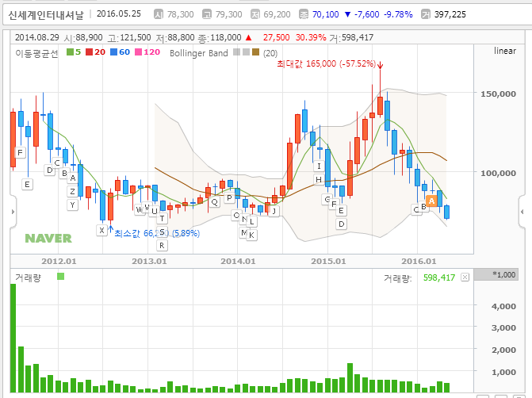Click the linear scale label
The height and width of the screenshot is (398, 532).
tap(504, 51)
